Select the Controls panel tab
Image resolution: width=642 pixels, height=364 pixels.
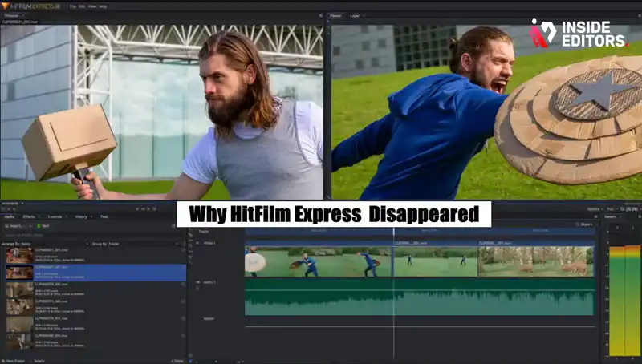[55, 216]
